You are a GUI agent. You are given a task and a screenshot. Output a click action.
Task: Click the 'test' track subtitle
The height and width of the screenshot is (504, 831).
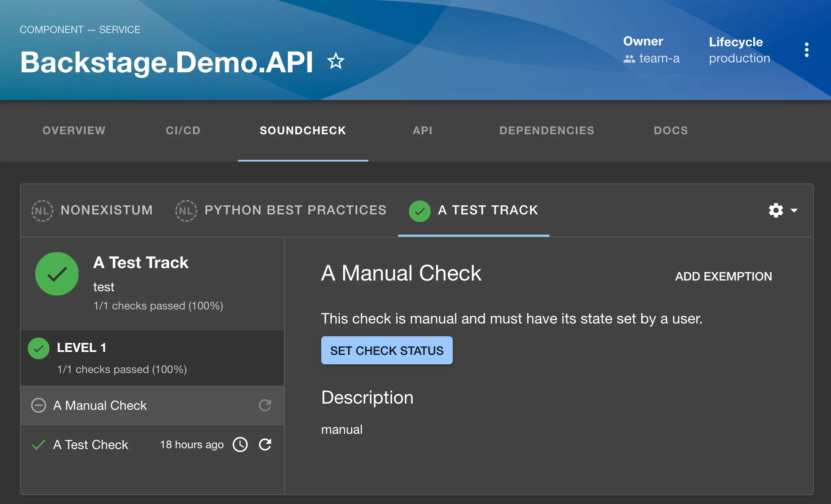click(x=104, y=287)
